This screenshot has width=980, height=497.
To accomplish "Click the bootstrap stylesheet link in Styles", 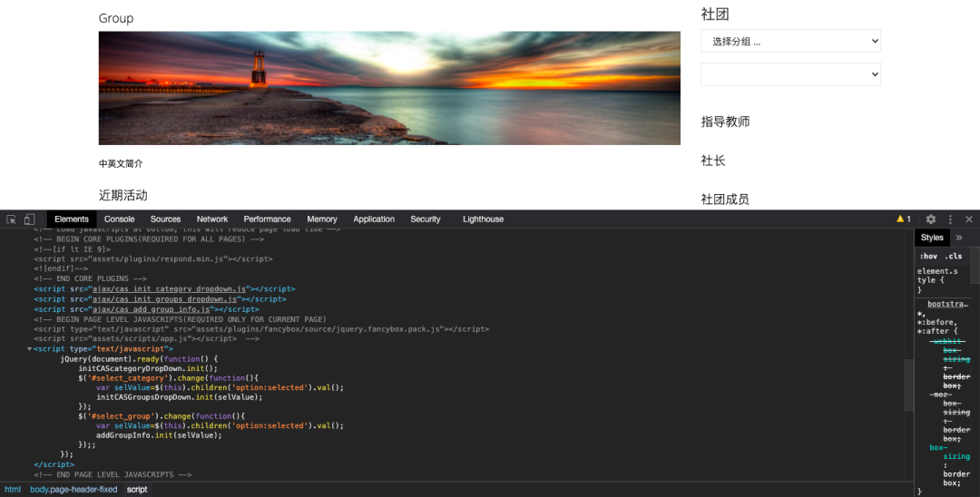I will pyautogui.click(x=947, y=305).
